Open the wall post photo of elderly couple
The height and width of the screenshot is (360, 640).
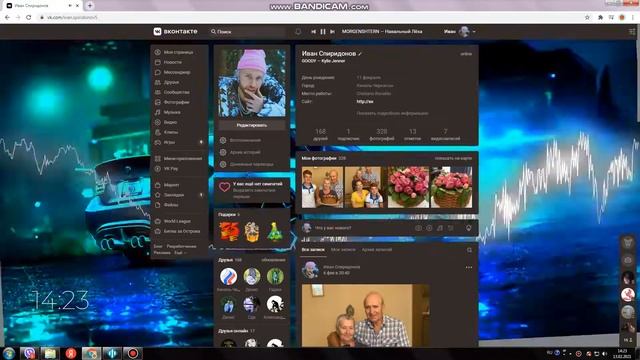point(366,316)
